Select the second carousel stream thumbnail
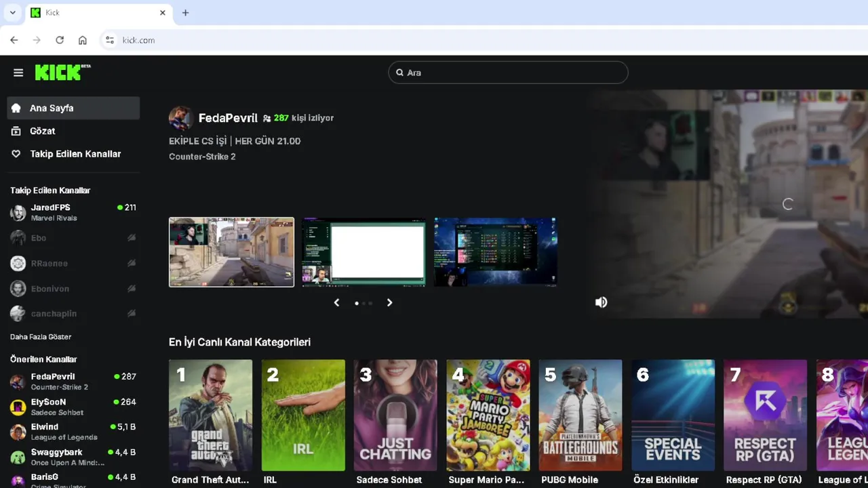 point(364,252)
